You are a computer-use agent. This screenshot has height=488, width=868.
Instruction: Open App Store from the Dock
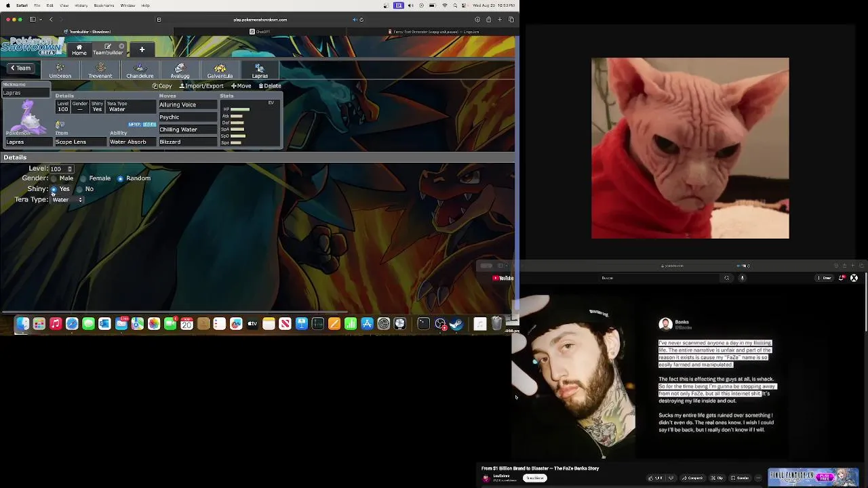(367, 324)
